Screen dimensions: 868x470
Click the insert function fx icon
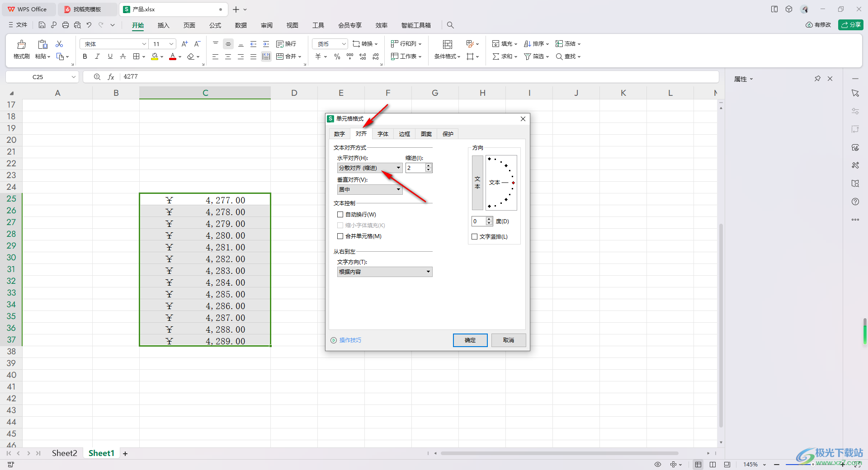pyautogui.click(x=111, y=77)
